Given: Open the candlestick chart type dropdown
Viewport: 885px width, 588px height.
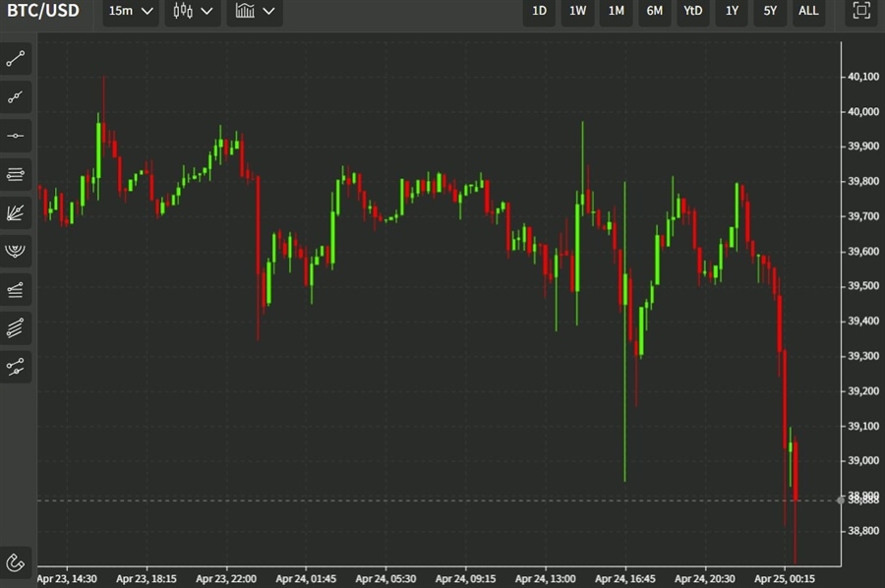Looking at the screenshot, I should click(193, 11).
